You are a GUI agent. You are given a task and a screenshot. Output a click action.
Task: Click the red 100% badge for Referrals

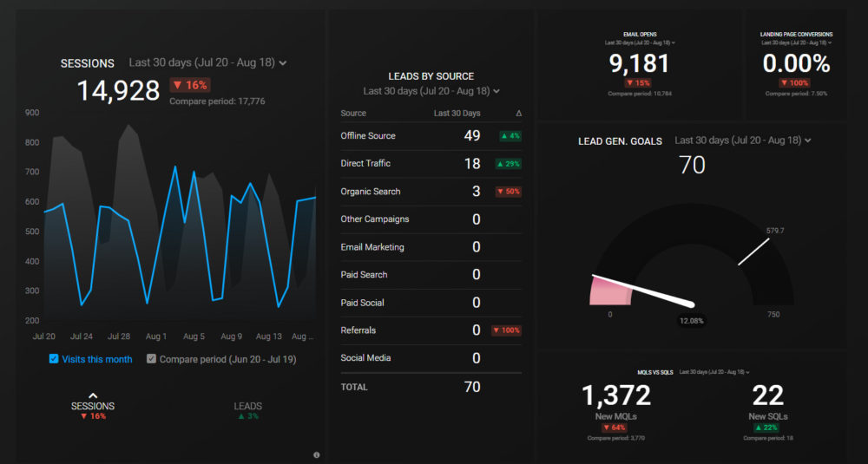[x=506, y=330]
